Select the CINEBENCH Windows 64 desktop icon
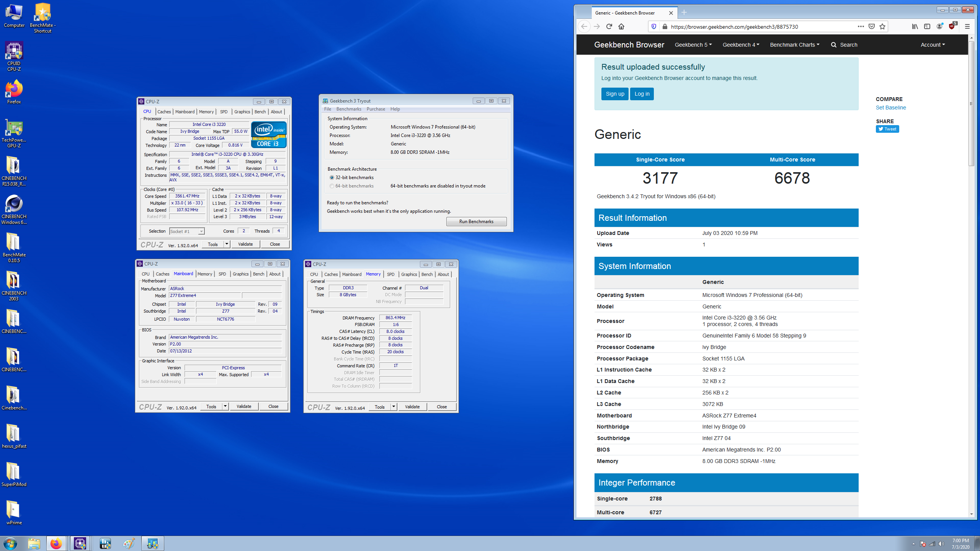980x551 pixels. click(x=14, y=209)
